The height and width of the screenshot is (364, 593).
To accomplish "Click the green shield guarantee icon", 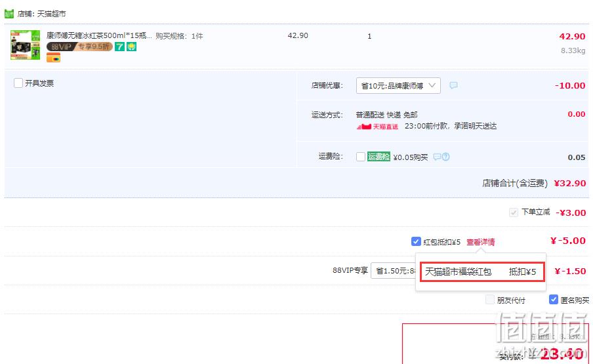I will (131, 47).
